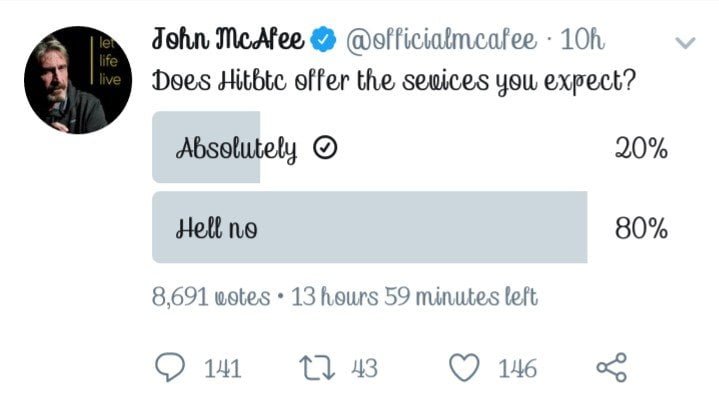Open the John McAfee display name
The width and height of the screenshot is (719, 406).
229,41
